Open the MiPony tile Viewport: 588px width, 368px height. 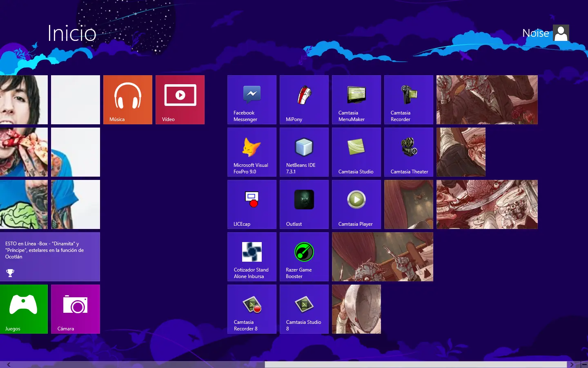point(304,100)
